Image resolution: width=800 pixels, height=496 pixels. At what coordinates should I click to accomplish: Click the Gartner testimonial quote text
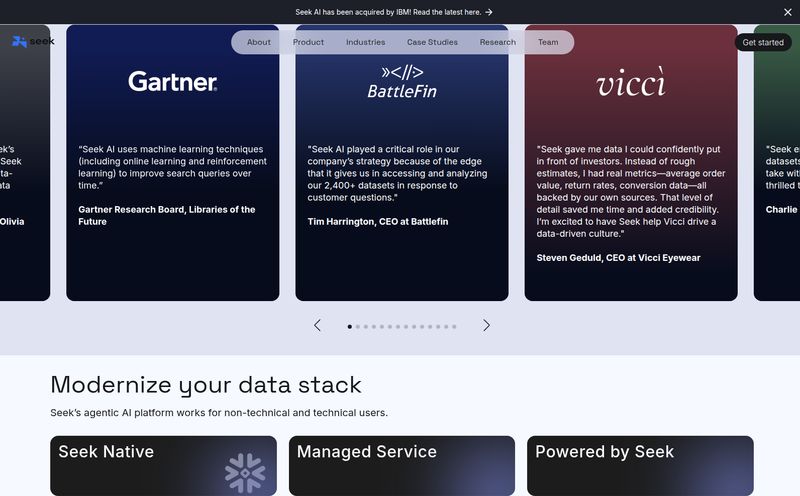tap(172, 167)
